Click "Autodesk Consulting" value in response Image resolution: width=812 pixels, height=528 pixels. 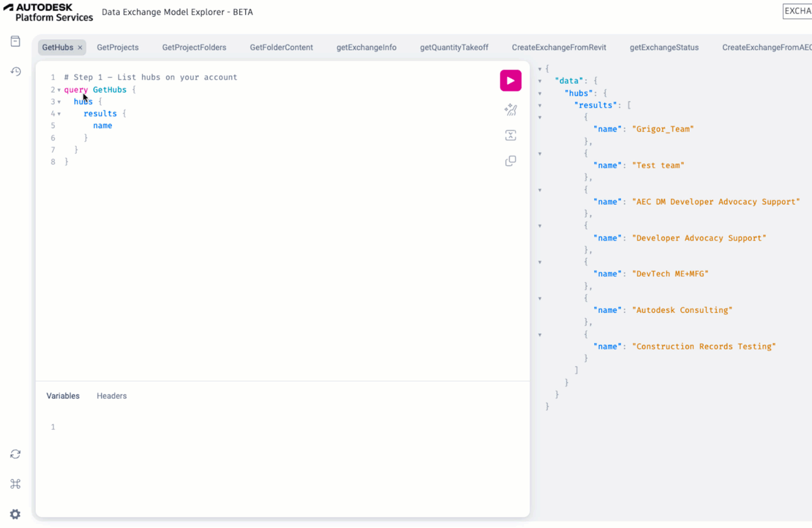tap(682, 310)
